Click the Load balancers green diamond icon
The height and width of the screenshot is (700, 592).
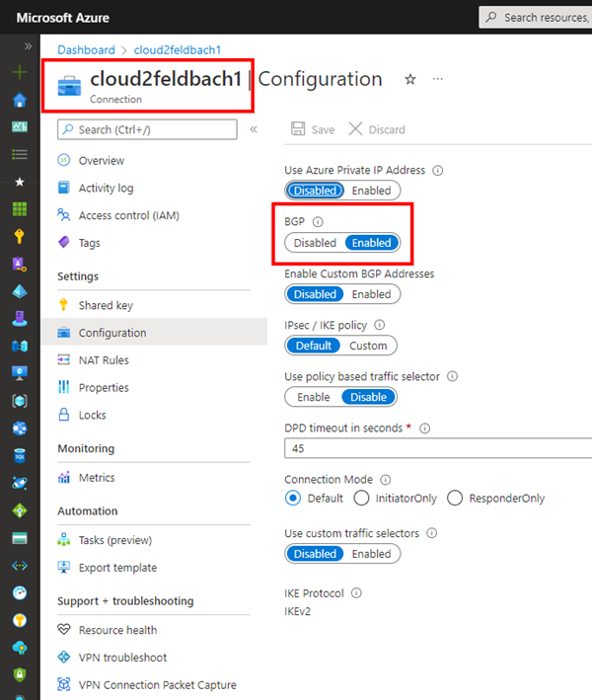pos(20,510)
